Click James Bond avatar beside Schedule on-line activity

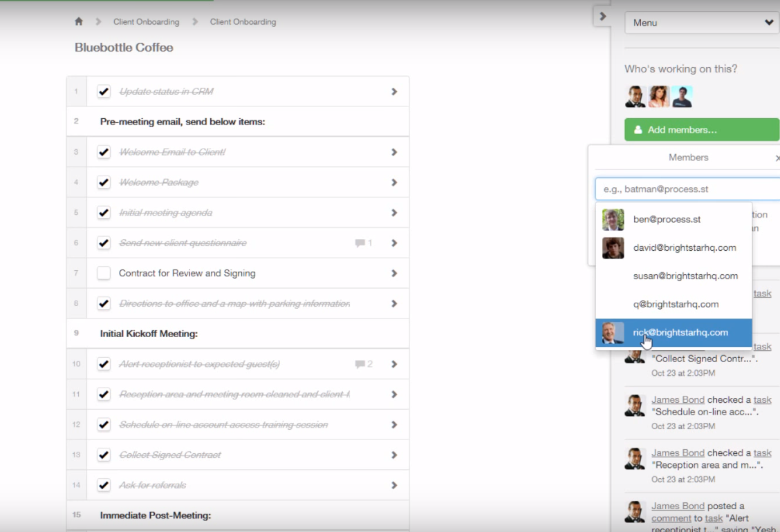[x=635, y=405]
